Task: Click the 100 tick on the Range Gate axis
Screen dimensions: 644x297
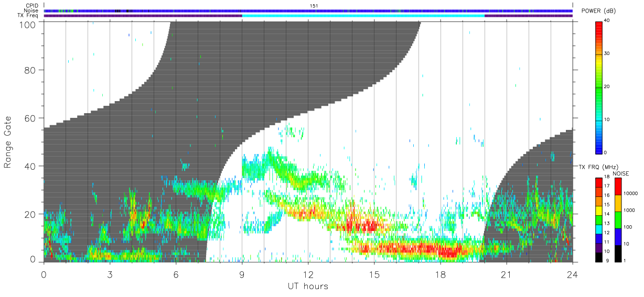Action: pyautogui.click(x=28, y=24)
